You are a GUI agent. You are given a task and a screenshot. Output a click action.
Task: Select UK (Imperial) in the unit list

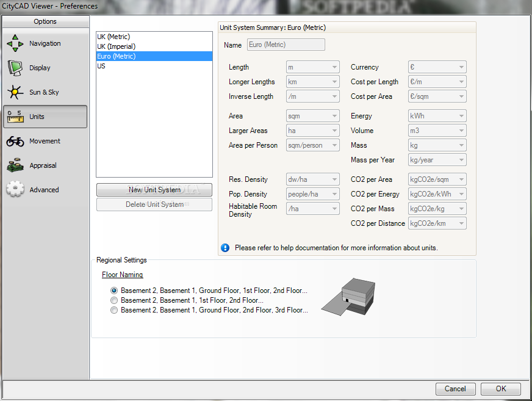click(154, 46)
